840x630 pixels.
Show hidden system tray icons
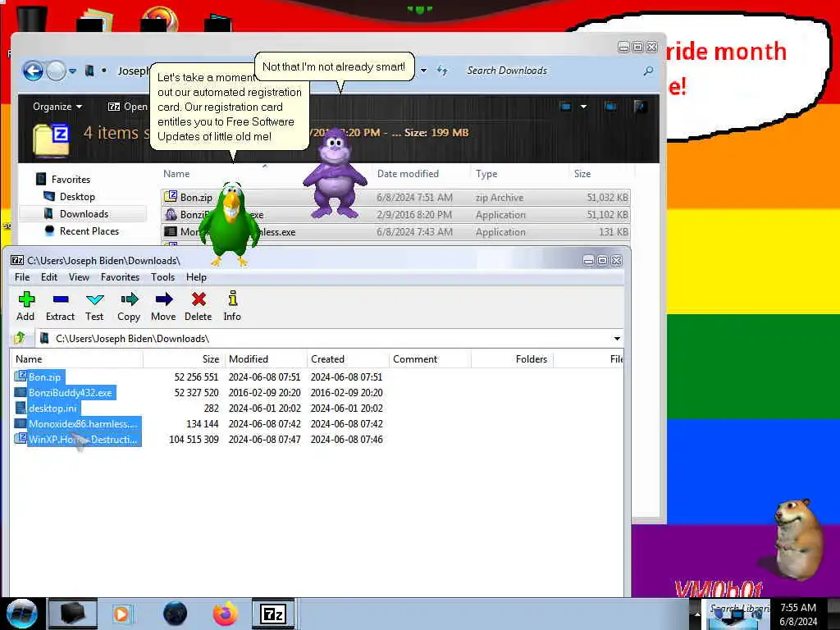(697, 614)
